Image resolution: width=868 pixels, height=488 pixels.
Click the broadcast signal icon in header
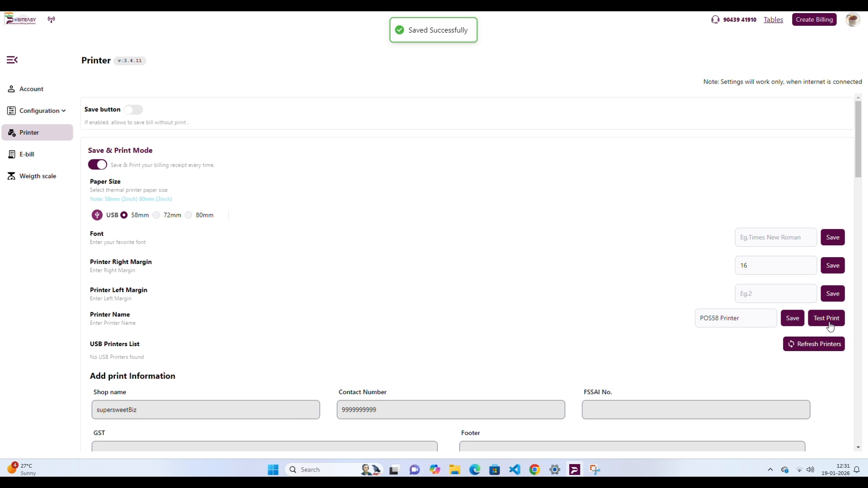point(52,20)
